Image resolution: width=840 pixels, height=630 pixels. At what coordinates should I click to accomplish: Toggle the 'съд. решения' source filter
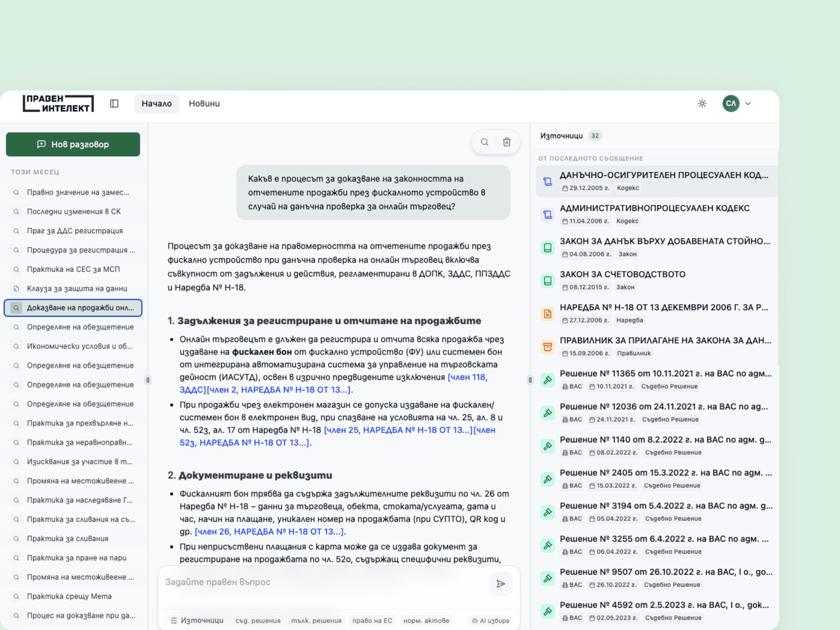coord(258,621)
